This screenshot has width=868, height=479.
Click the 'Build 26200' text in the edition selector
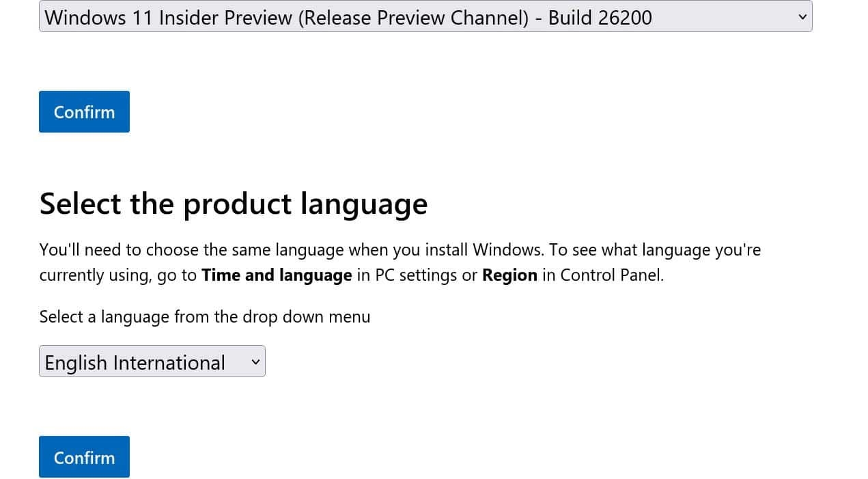[x=600, y=17]
